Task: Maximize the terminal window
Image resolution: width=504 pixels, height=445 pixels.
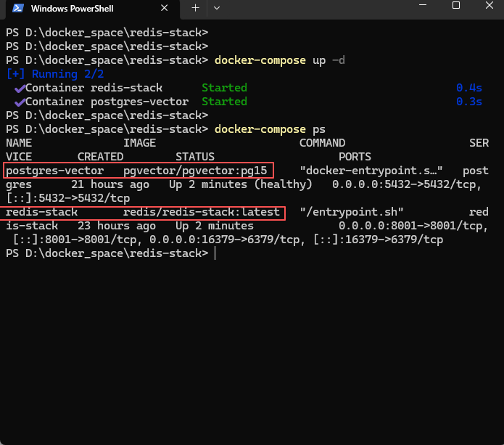Action: pos(456,6)
